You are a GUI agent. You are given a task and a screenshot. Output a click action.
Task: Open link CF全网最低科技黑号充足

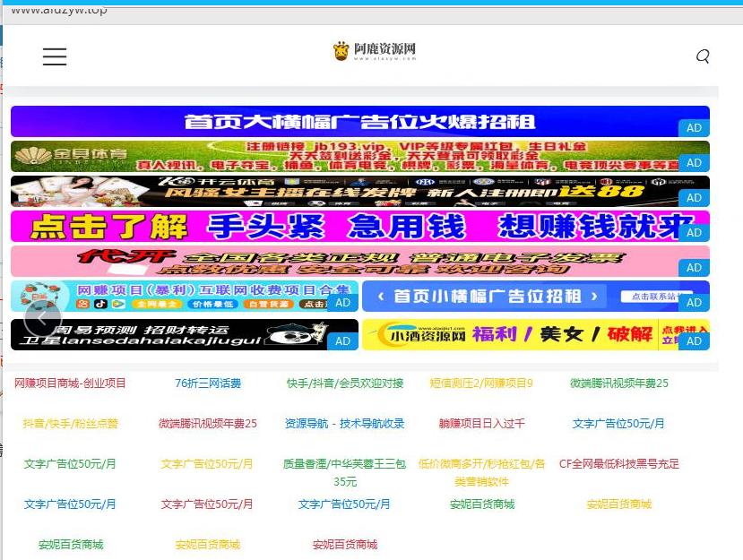(618, 464)
